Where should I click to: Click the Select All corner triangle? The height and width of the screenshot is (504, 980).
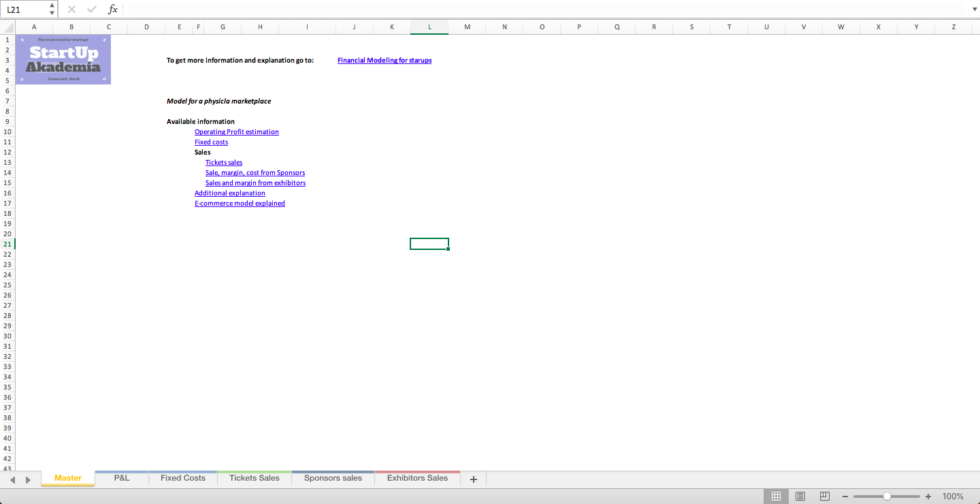click(x=7, y=27)
